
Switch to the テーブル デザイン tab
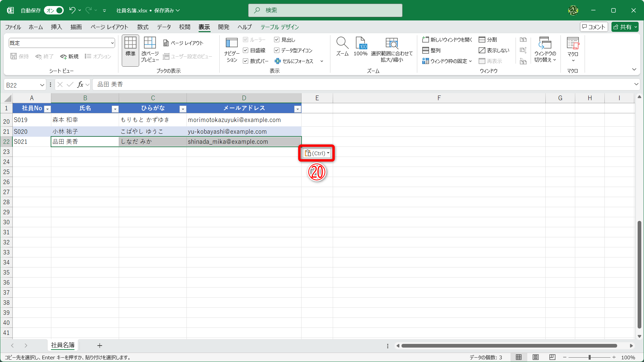(x=280, y=27)
